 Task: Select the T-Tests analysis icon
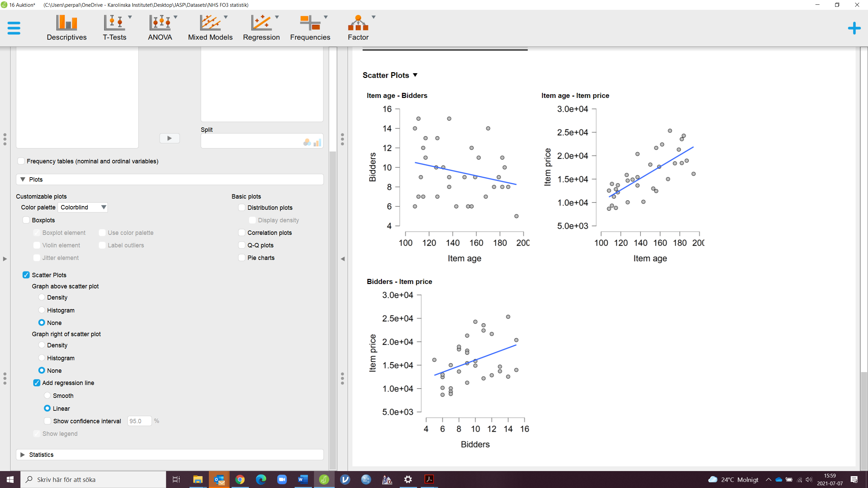[115, 27]
